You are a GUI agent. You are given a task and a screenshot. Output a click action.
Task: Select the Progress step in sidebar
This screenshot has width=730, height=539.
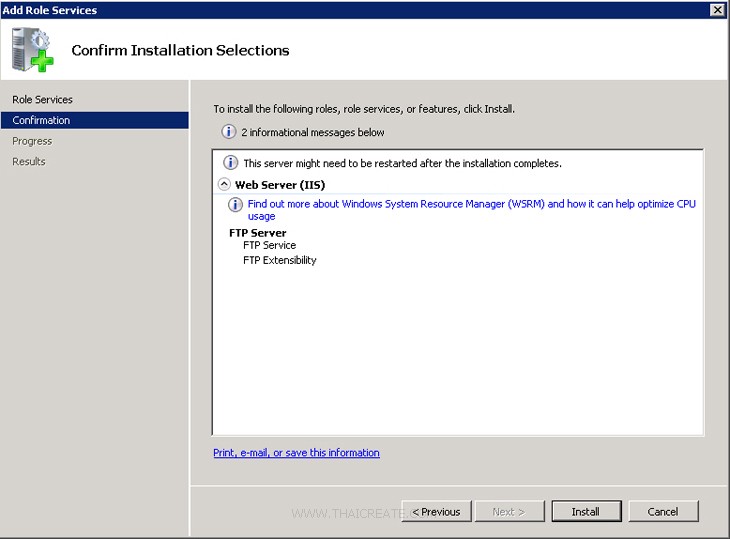click(32, 141)
